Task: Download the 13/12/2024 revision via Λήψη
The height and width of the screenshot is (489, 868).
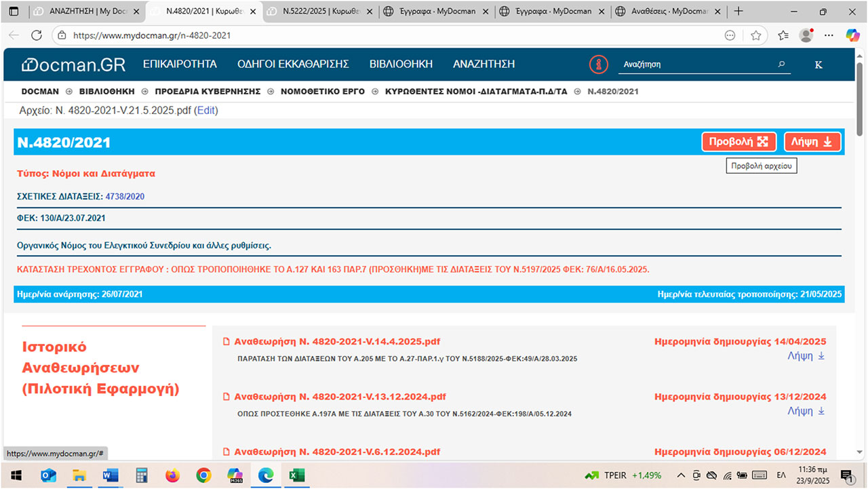Action: click(x=806, y=411)
